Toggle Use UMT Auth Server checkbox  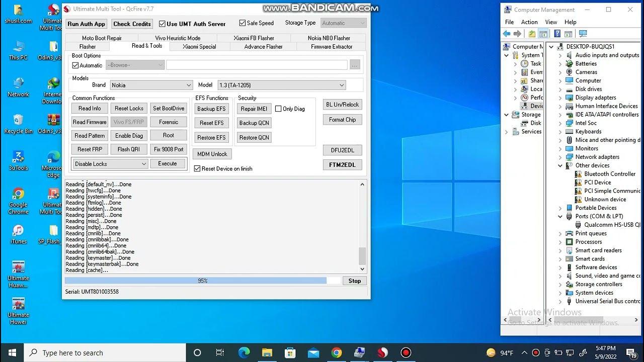(162, 24)
